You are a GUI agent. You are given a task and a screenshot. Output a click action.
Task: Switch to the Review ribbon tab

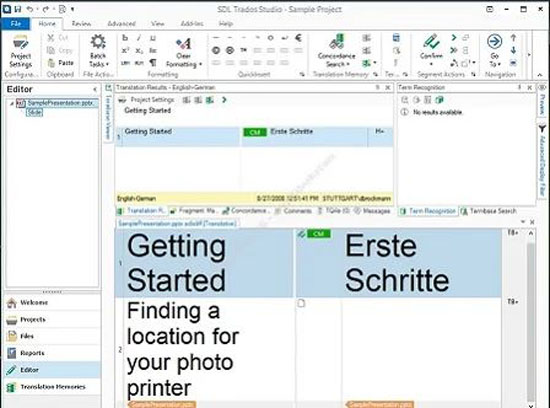pos(81,24)
